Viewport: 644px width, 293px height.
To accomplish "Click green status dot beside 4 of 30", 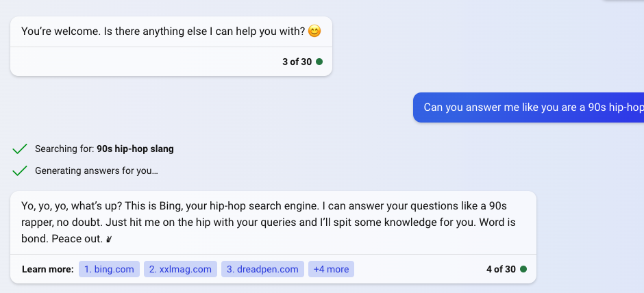I will [523, 269].
